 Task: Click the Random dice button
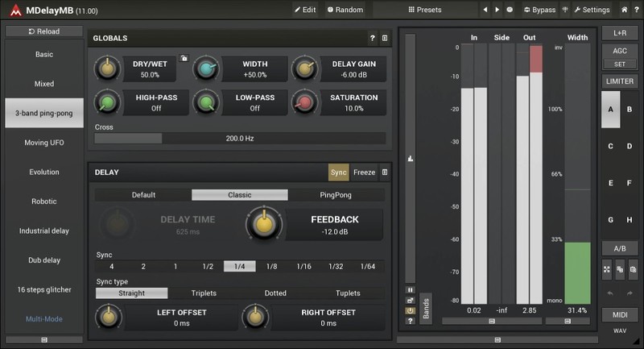[x=345, y=10]
